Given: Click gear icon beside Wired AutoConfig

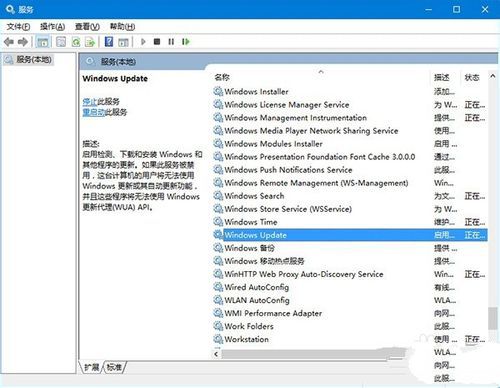Looking at the screenshot, I should pyautogui.click(x=218, y=287).
